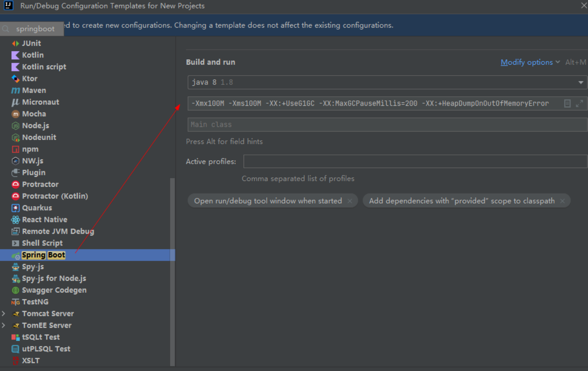This screenshot has height=371, width=588.
Task: Click the tSQLt Test icon
Action: click(x=15, y=337)
